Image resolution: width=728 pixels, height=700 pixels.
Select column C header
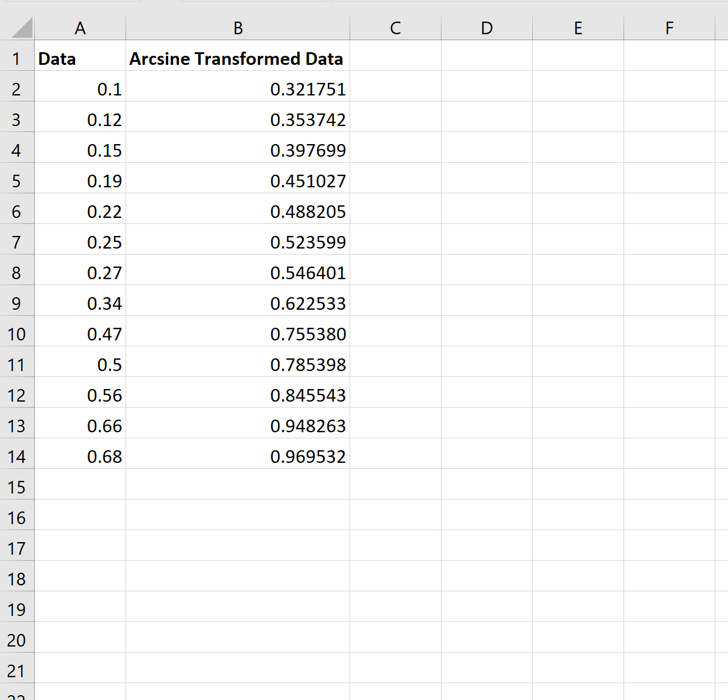[395, 28]
